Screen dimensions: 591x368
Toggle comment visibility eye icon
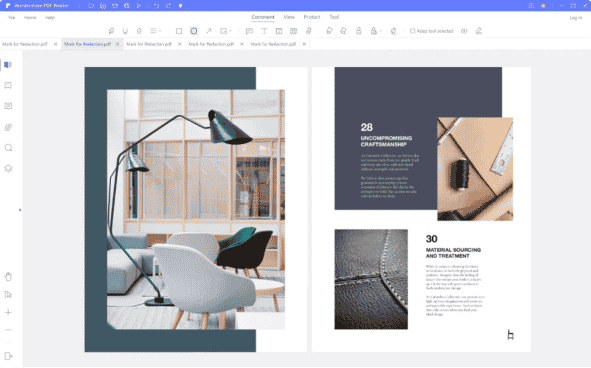coord(464,31)
